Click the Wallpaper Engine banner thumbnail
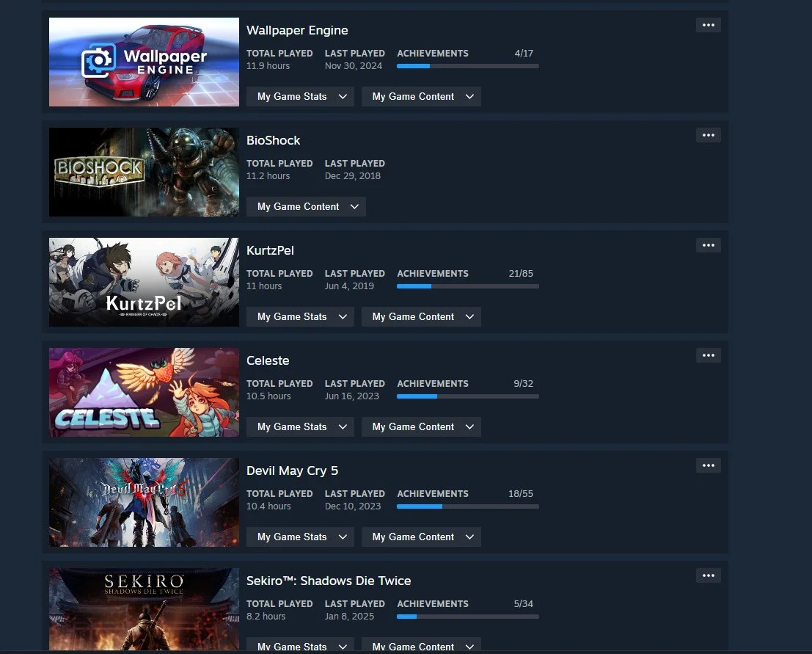The width and height of the screenshot is (812, 654). pos(144,62)
